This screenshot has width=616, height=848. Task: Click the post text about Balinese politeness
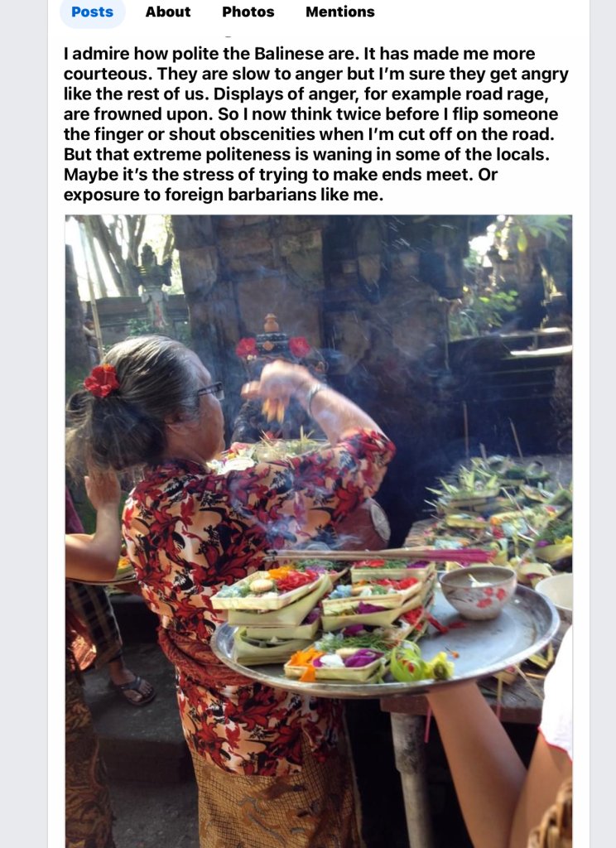(x=315, y=124)
